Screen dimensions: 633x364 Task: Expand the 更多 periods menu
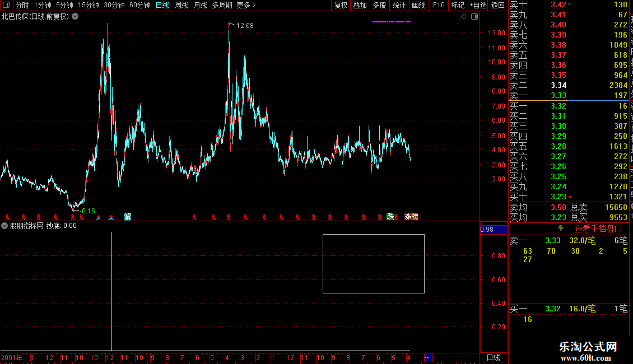(246, 5)
